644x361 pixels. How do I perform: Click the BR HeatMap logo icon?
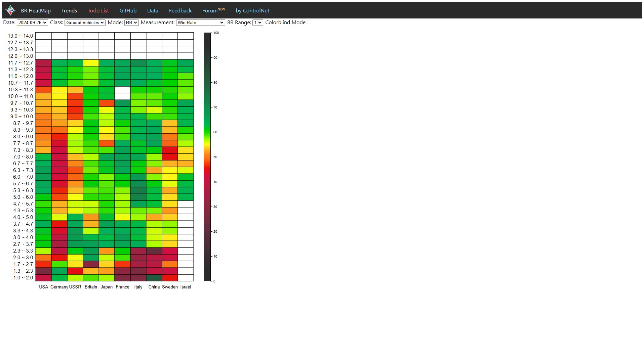(10, 10)
